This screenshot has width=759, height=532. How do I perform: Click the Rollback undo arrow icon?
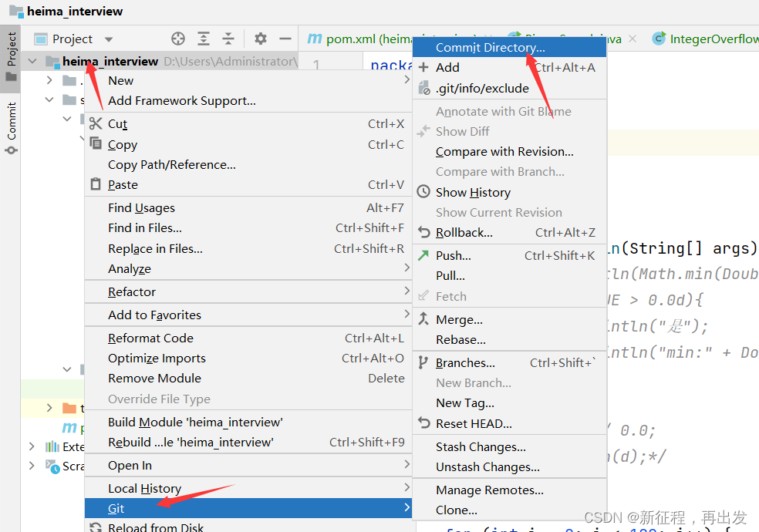(423, 233)
